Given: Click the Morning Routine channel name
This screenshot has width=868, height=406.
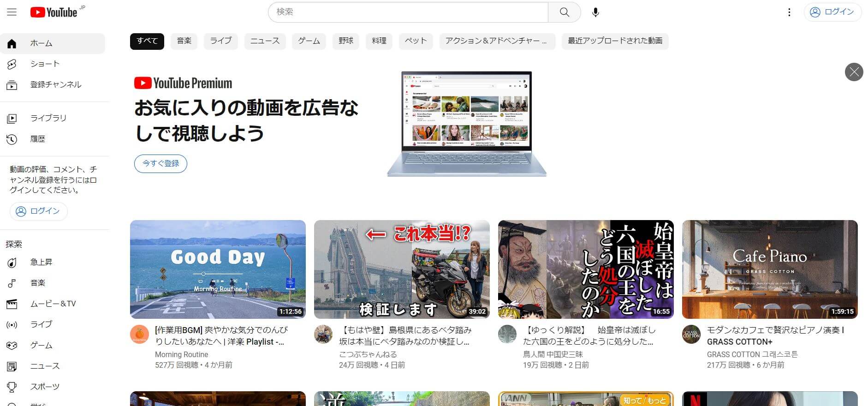Looking at the screenshot, I should click(182, 355).
